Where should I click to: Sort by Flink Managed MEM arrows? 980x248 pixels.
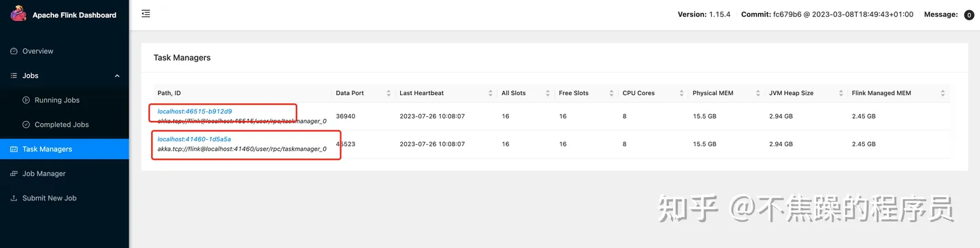point(943,93)
